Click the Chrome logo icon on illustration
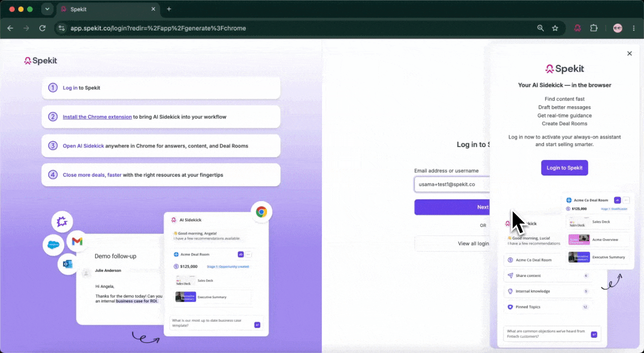The image size is (644, 353). (261, 212)
